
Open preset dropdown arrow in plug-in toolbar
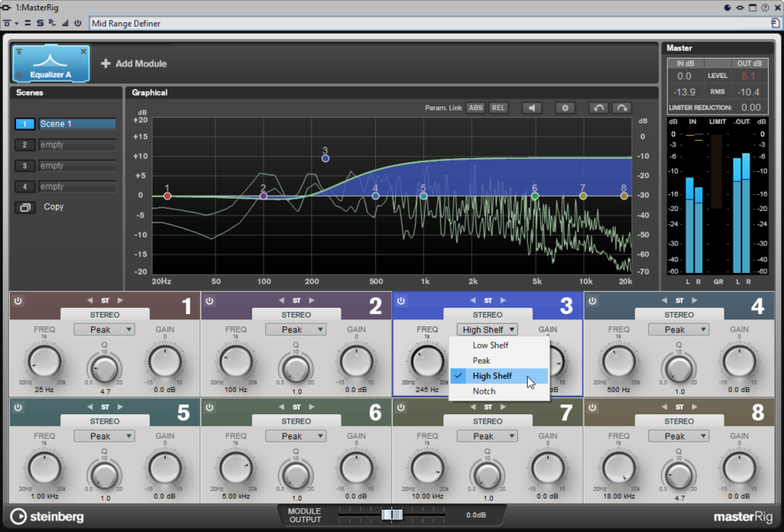click(x=17, y=23)
